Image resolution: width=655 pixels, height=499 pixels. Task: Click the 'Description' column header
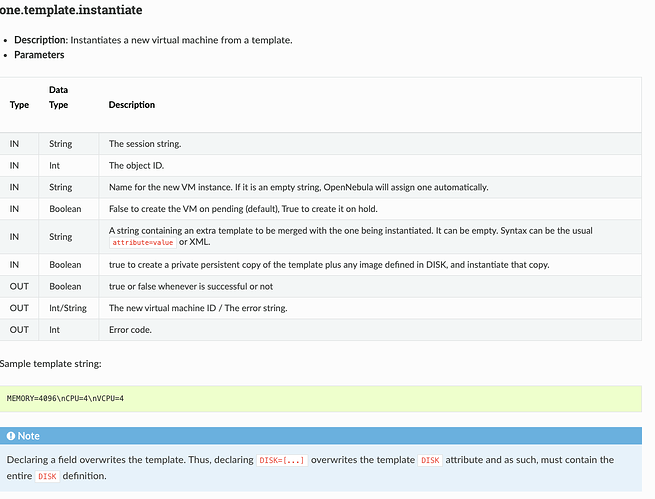[x=132, y=105]
